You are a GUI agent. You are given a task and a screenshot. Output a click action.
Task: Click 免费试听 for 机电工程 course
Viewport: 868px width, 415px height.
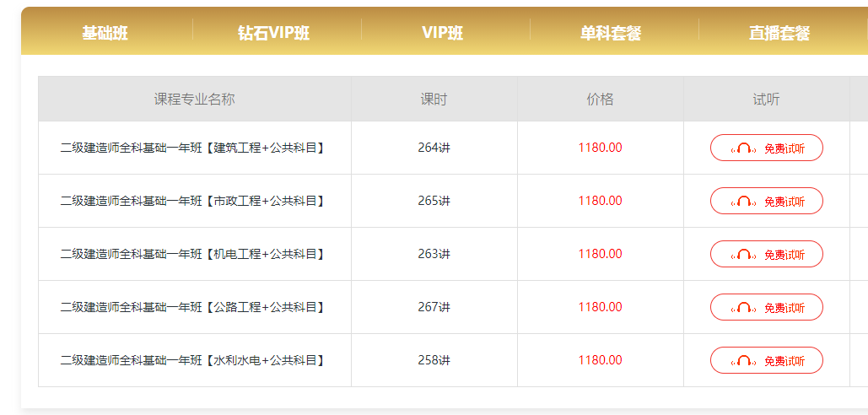click(767, 254)
